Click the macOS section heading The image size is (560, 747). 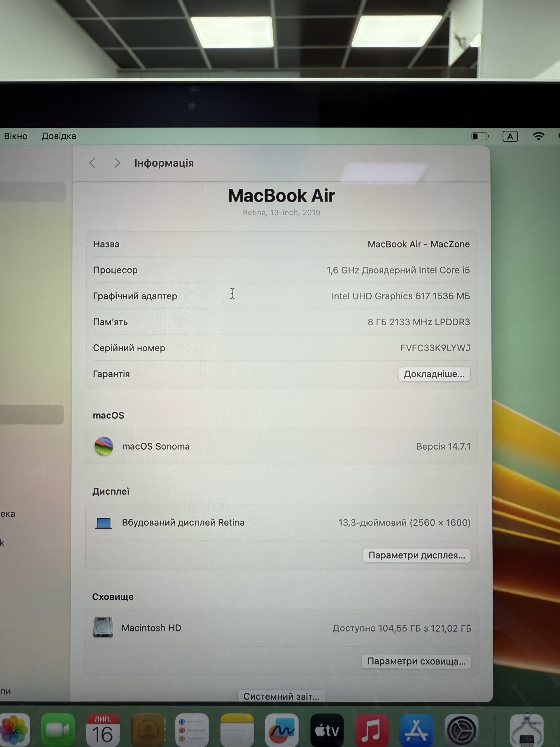[108, 416]
